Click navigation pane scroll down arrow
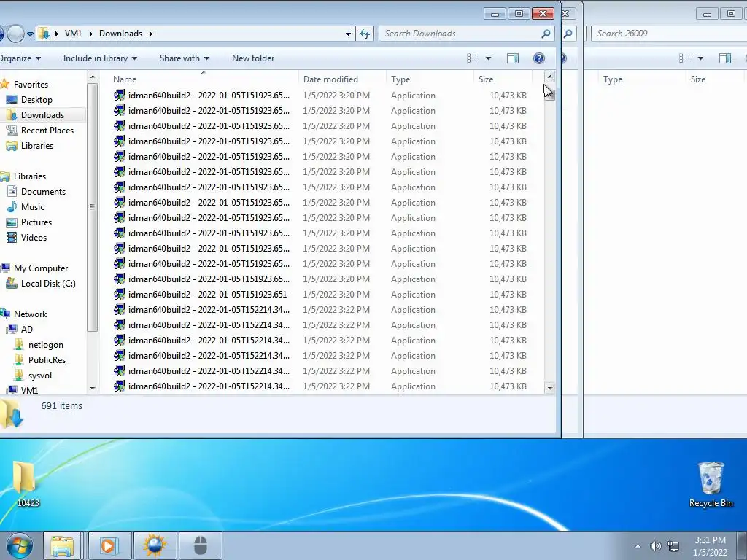The width and height of the screenshot is (747, 560). (x=93, y=389)
